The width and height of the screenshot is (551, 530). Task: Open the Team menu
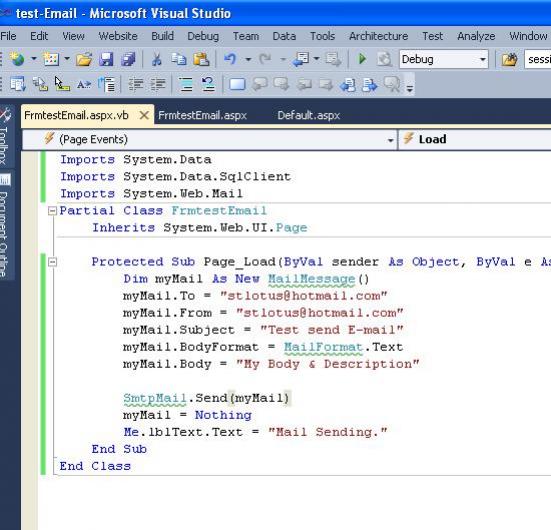click(x=246, y=36)
